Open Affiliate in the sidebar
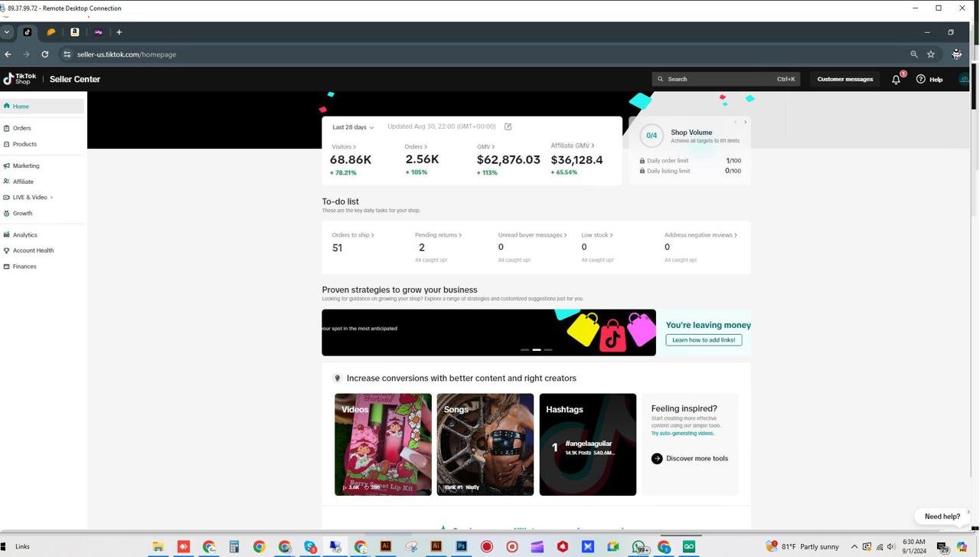 pos(23,182)
